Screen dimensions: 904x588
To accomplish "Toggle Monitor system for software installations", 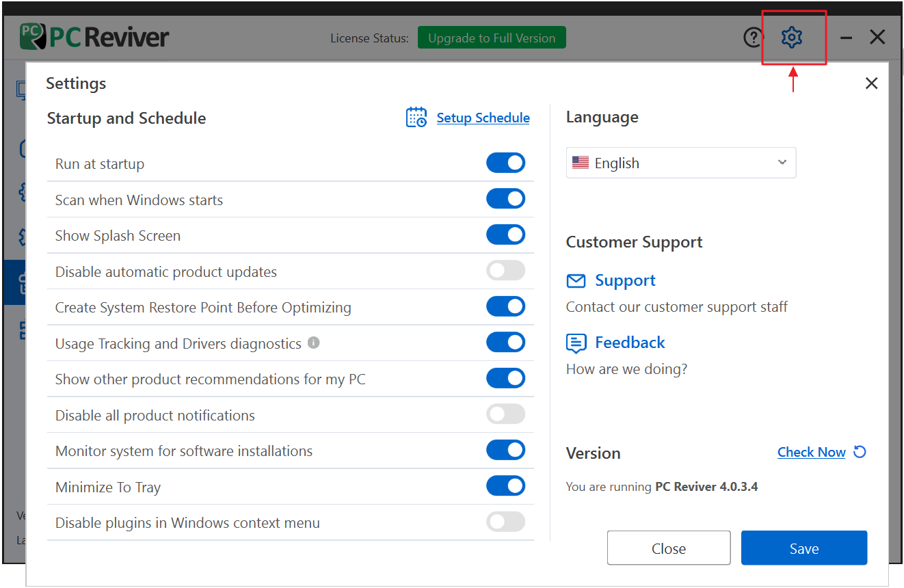I will click(505, 450).
